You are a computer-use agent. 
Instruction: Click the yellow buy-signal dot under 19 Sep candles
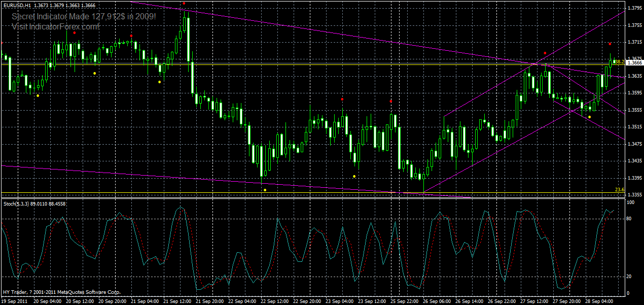click(x=37, y=94)
